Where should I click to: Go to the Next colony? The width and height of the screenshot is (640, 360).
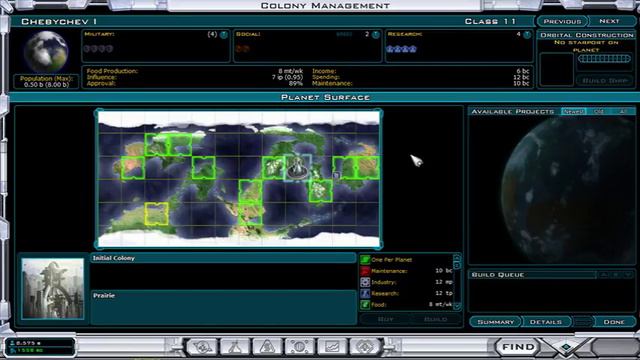point(610,21)
